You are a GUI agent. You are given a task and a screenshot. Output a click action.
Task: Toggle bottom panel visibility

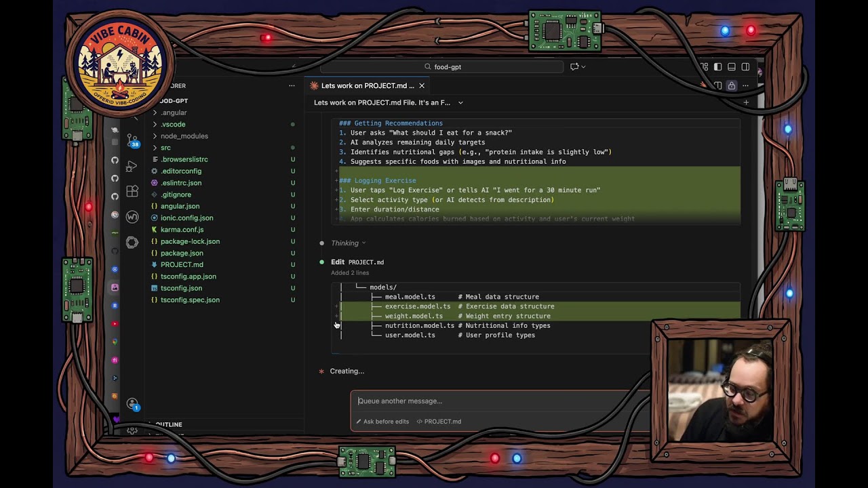pos(732,66)
